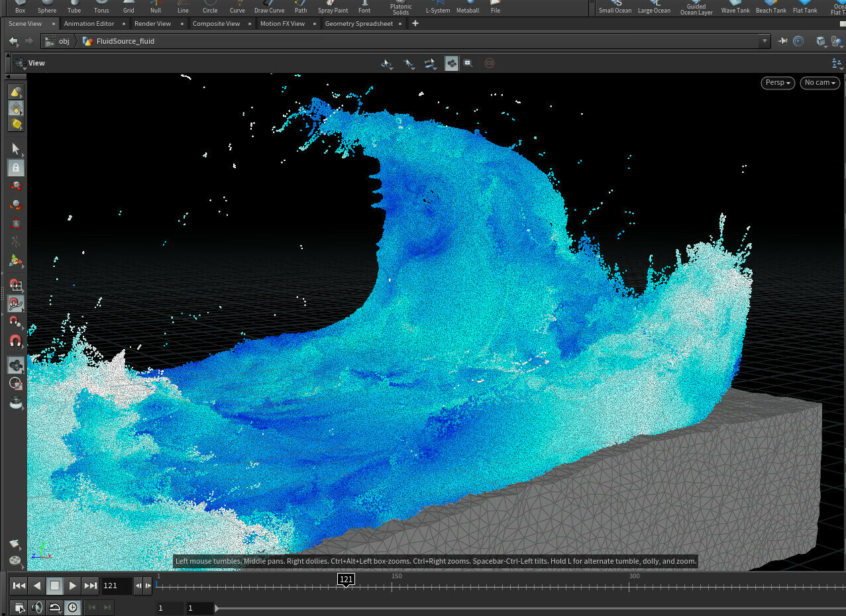The width and height of the screenshot is (846, 616).
Task: Open the Persp viewport dropdown
Action: coord(778,83)
